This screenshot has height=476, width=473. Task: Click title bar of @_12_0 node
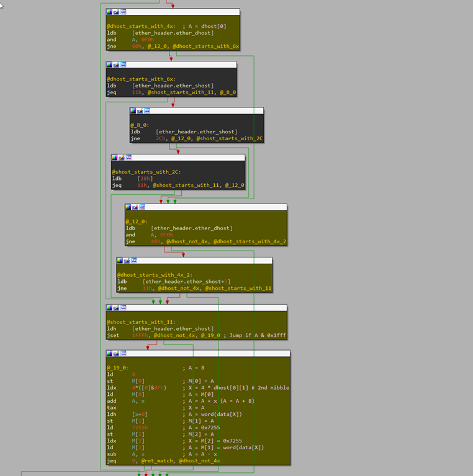point(206,207)
